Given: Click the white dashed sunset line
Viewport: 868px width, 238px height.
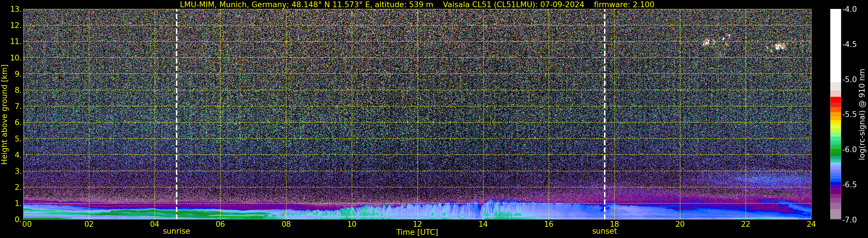Looking at the screenshot, I should (605, 114).
